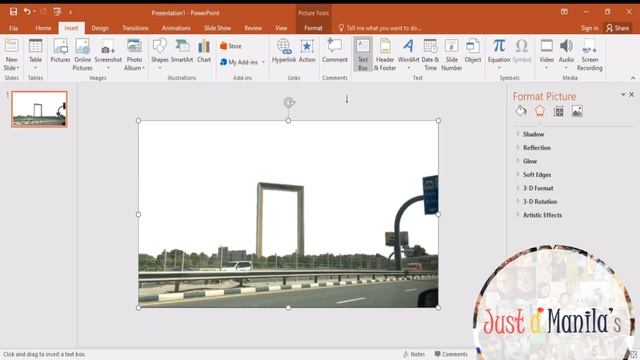This screenshot has height=360, width=640.
Task: Open Format Picture pane options arrow
Action: point(623,95)
